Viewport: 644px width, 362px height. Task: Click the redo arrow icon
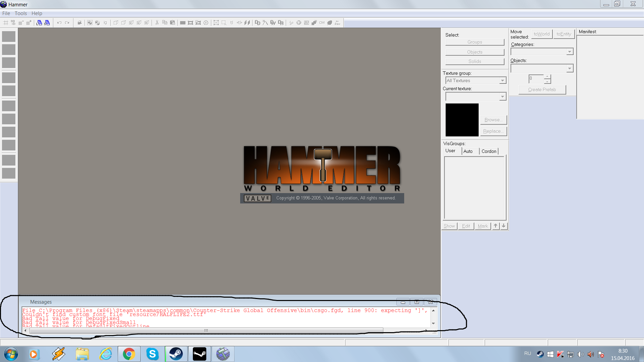point(67,23)
